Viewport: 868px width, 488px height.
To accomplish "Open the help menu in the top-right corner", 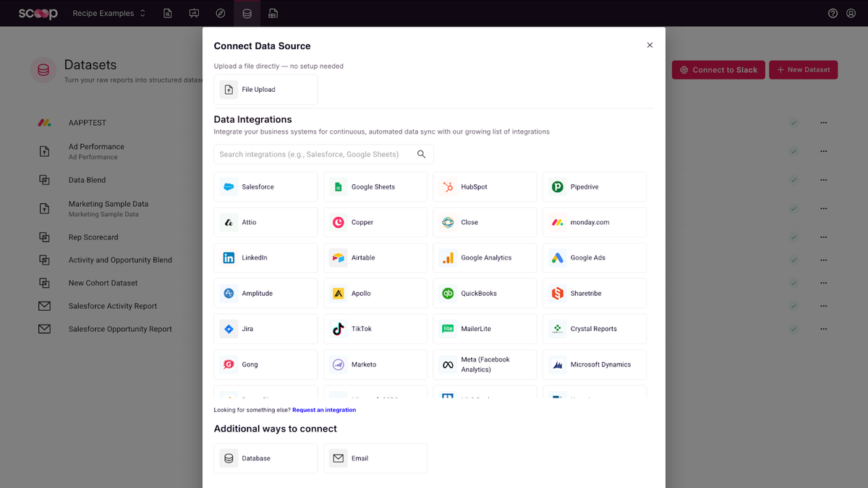I will click(x=833, y=12).
